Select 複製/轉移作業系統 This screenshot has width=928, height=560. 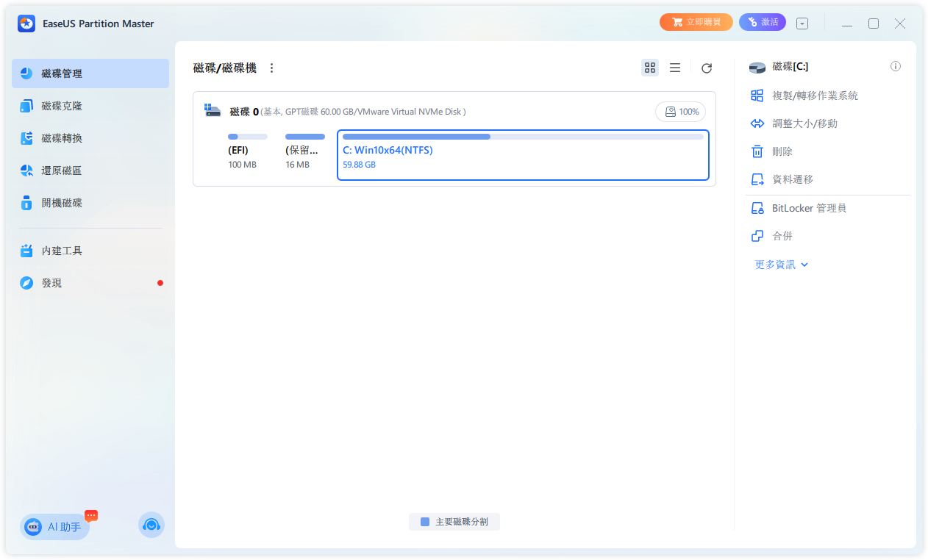pos(820,95)
